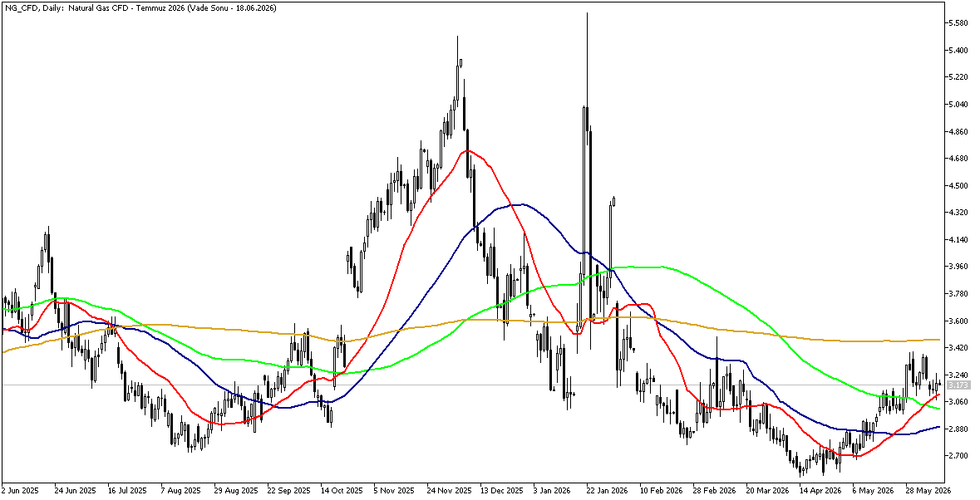Click the 5.040 price axis label
980x500 pixels.
958,105
